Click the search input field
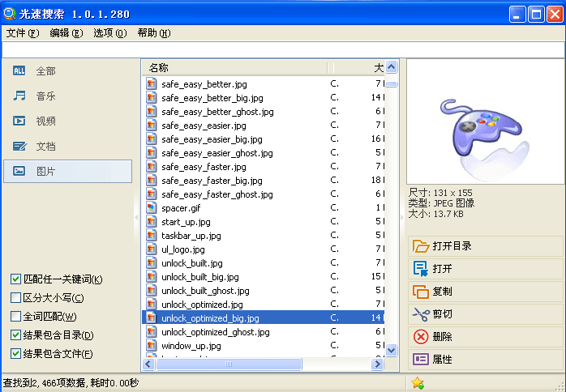Viewport: 566px width, 392px height. (x=282, y=49)
